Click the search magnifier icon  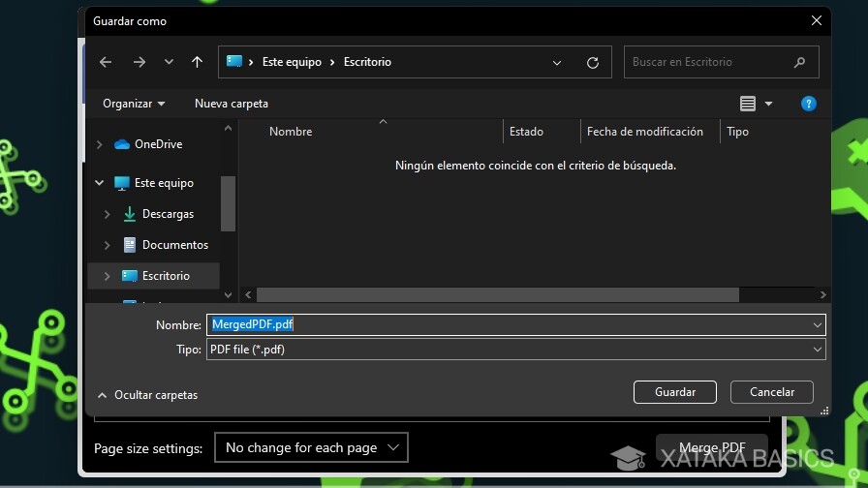tap(799, 62)
